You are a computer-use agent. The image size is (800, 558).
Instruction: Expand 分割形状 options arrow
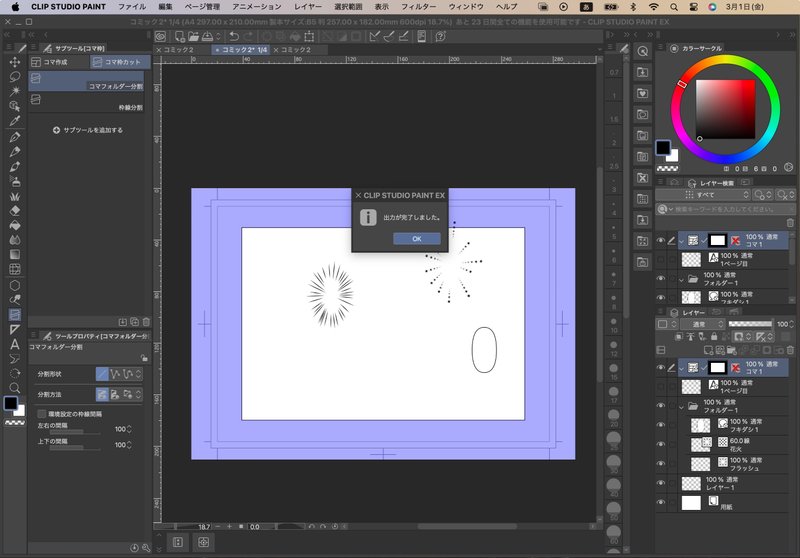click(138, 374)
